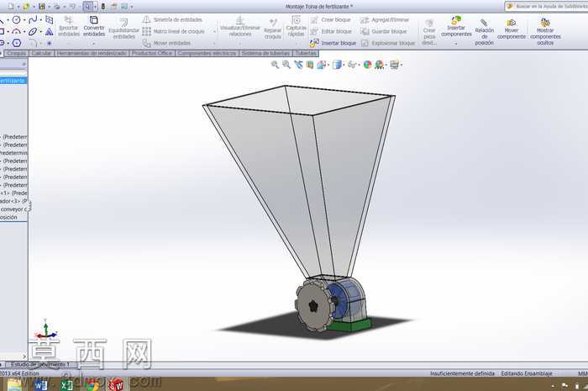Activate the Select cursor tool
588x391 pixels.
pyautogui.click(x=87, y=7)
